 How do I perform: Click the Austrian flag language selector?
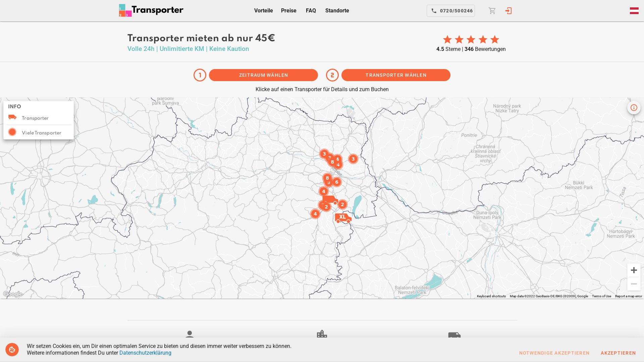(x=634, y=11)
